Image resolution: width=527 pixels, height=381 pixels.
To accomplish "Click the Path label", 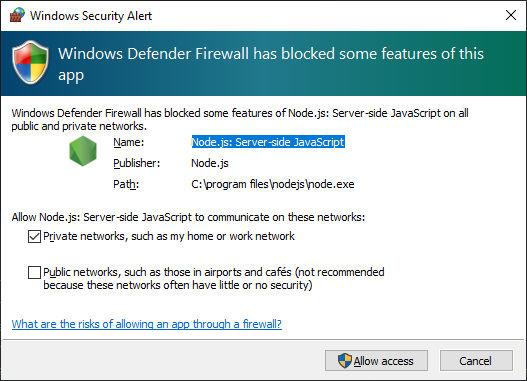I will (x=126, y=184).
